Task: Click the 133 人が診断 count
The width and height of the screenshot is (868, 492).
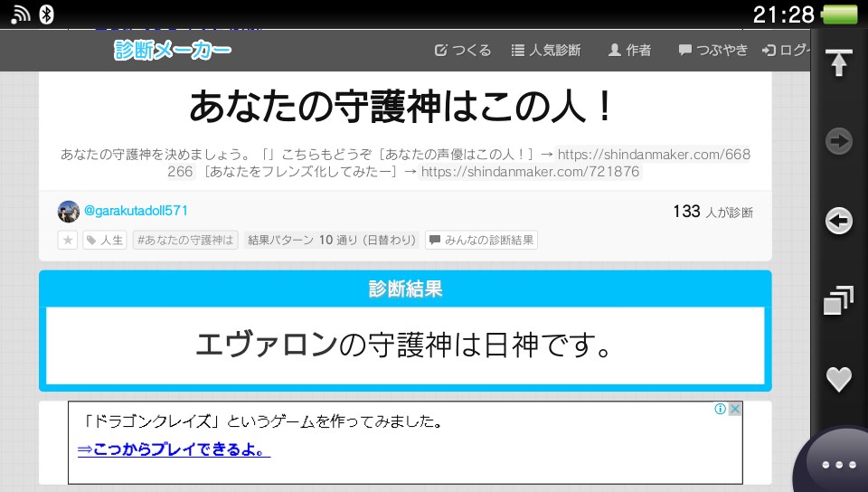Action: pos(713,212)
